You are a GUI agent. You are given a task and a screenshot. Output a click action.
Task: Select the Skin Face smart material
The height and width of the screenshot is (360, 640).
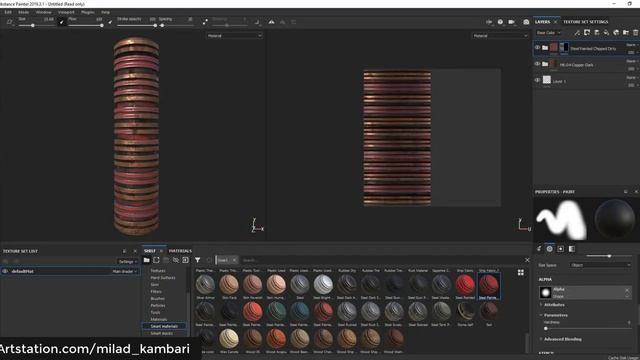click(229, 284)
